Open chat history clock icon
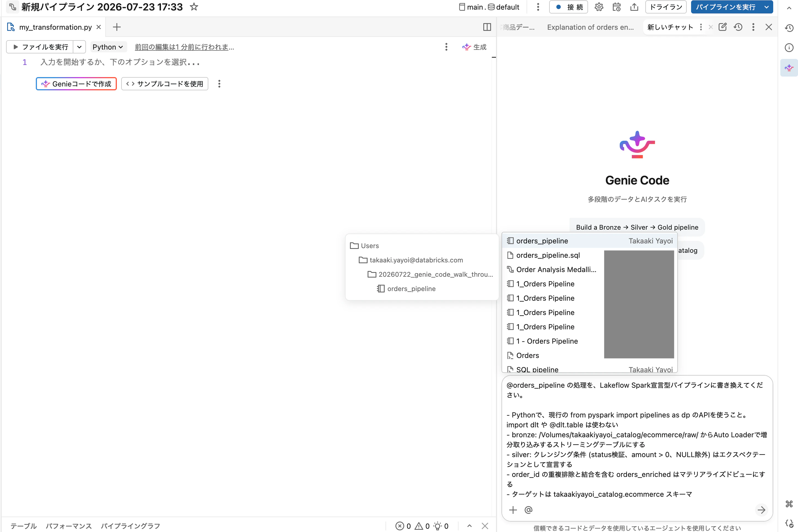798x532 pixels. tap(738, 27)
